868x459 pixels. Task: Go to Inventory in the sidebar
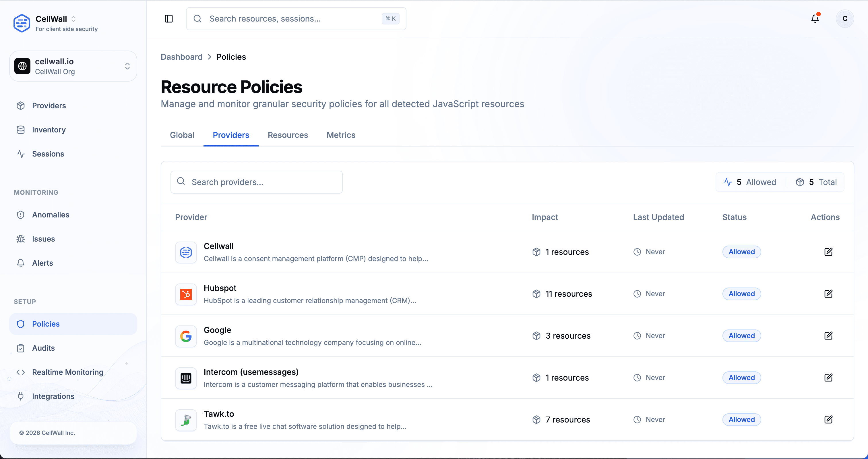coord(73,130)
